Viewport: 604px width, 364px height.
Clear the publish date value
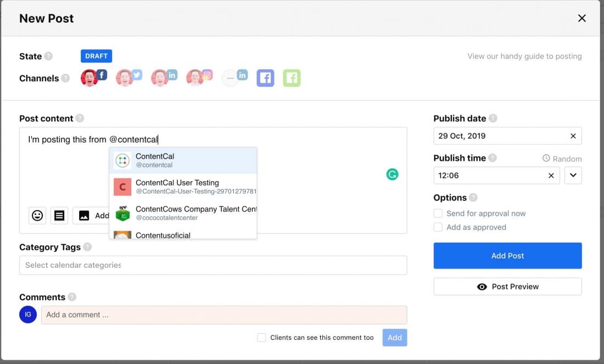coord(573,136)
